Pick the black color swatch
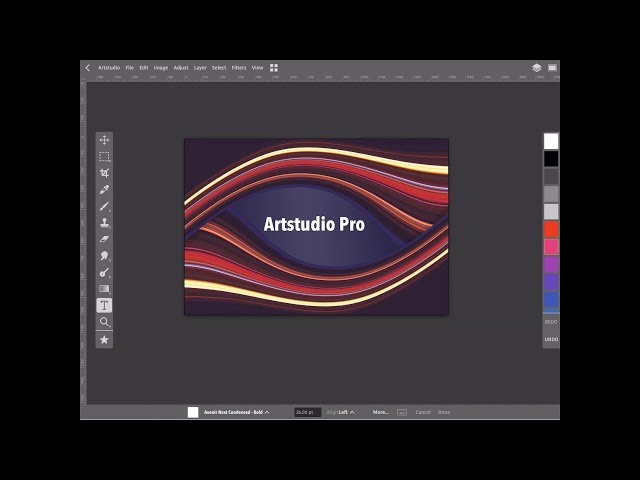Viewport: 640px width, 480px height. pyautogui.click(x=551, y=159)
